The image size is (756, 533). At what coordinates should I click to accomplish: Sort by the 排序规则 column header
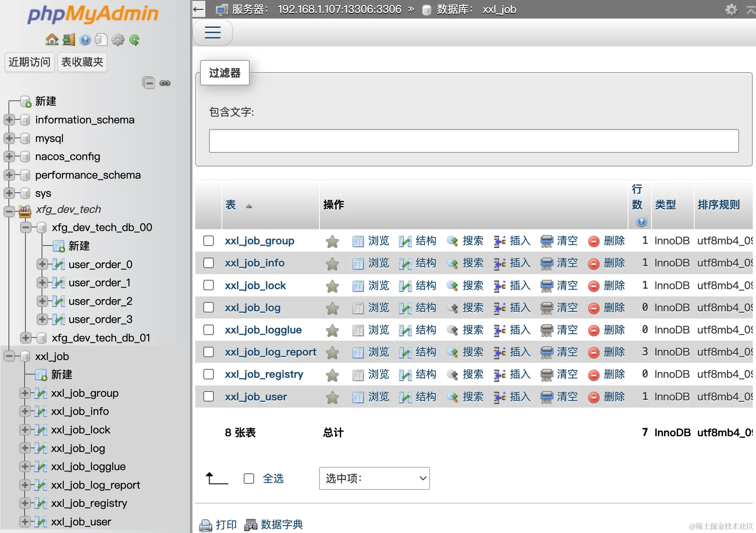(718, 205)
